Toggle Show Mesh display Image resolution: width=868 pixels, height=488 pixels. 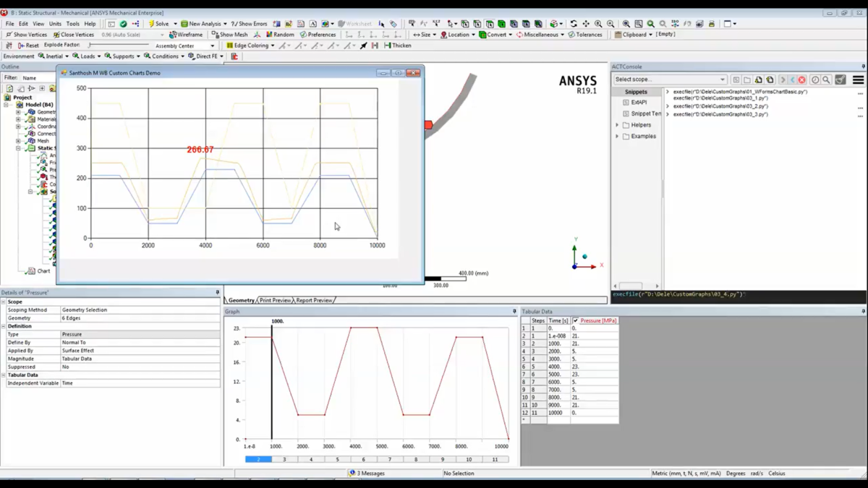[229, 35]
